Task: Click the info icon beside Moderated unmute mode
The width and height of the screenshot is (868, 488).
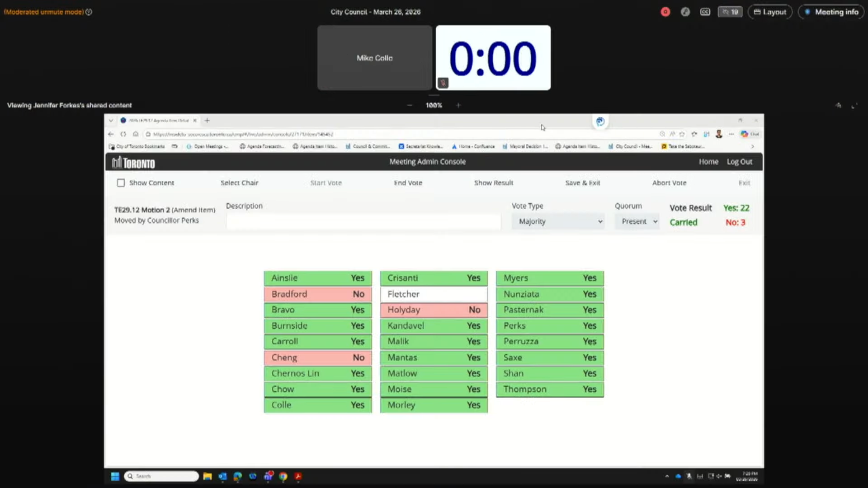Action: click(89, 12)
